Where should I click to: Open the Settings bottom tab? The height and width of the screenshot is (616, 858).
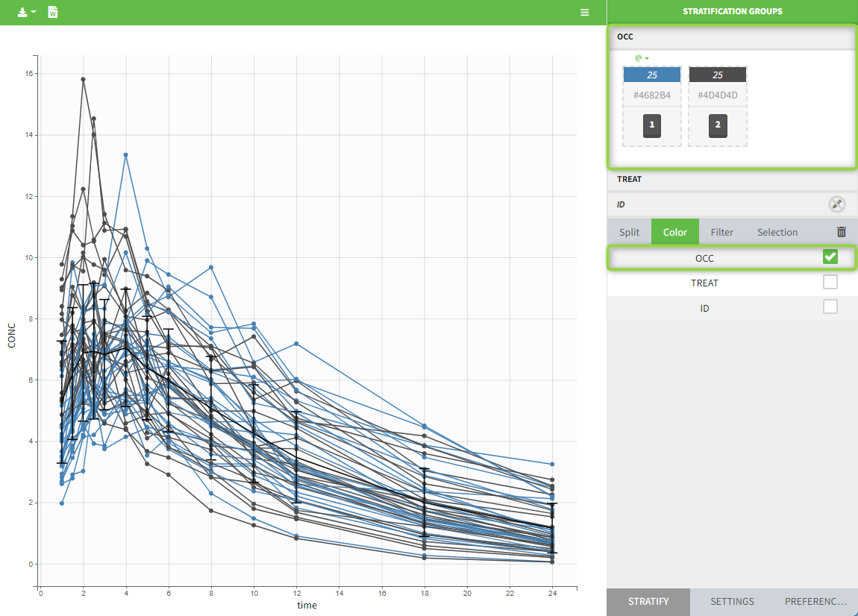(x=732, y=601)
